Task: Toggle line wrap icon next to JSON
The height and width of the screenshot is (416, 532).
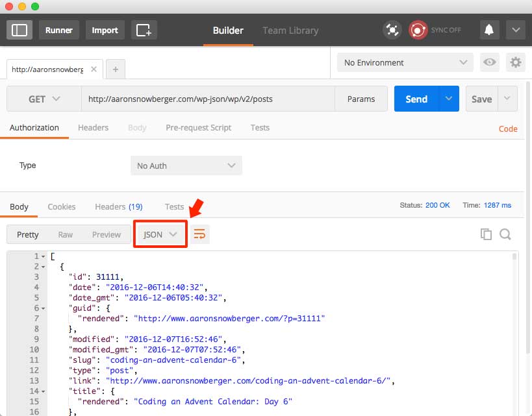Action: 199,234
